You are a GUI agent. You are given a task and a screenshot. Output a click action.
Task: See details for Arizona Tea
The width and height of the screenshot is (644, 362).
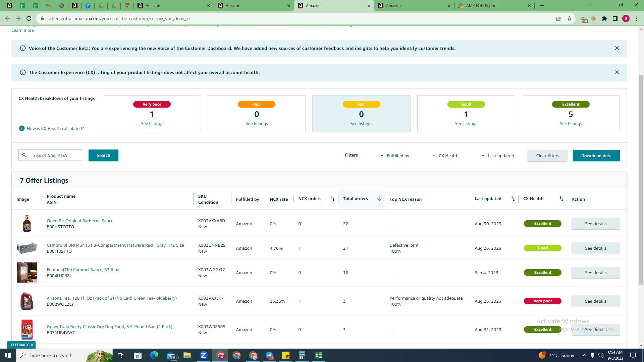coord(596,301)
